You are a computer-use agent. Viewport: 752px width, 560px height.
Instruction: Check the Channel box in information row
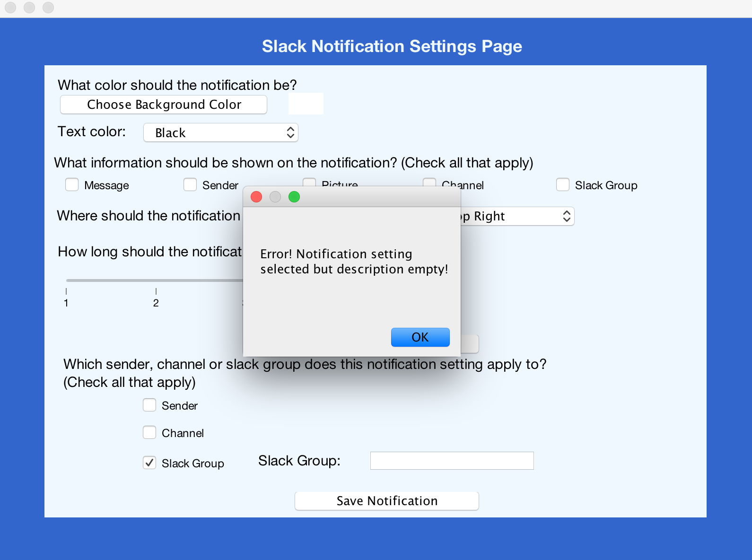[x=429, y=182]
